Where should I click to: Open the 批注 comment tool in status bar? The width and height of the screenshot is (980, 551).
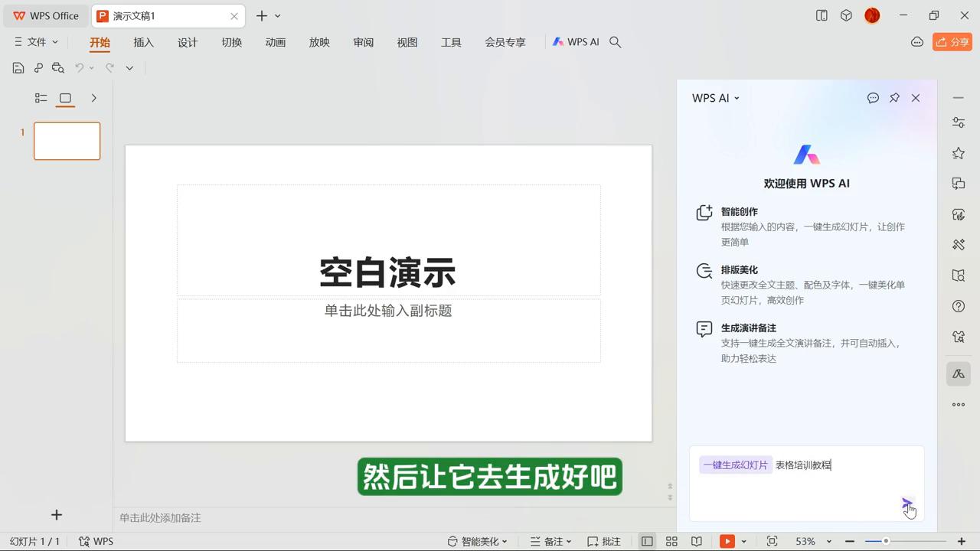pyautogui.click(x=604, y=541)
